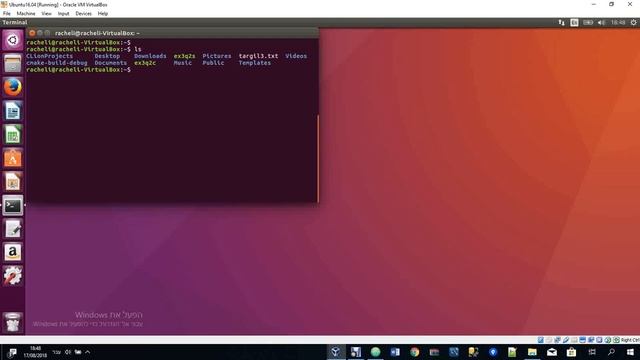The height and width of the screenshot is (360, 640).
Task: Launch Firefox from the Ubuntu launcher
Action: 13,87
